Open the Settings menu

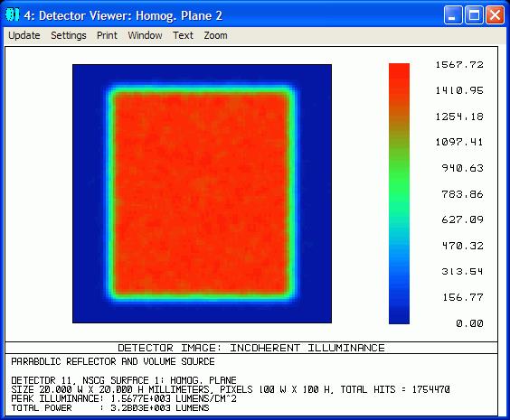click(69, 35)
